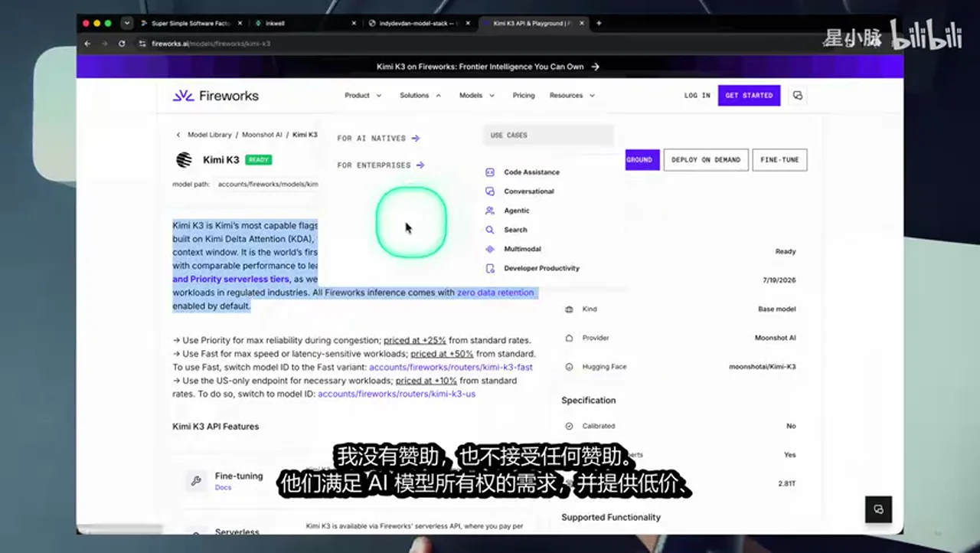Click the Fireworks logo in the header
The width and height of the screenshot is (980, 553).
point(216,96)
